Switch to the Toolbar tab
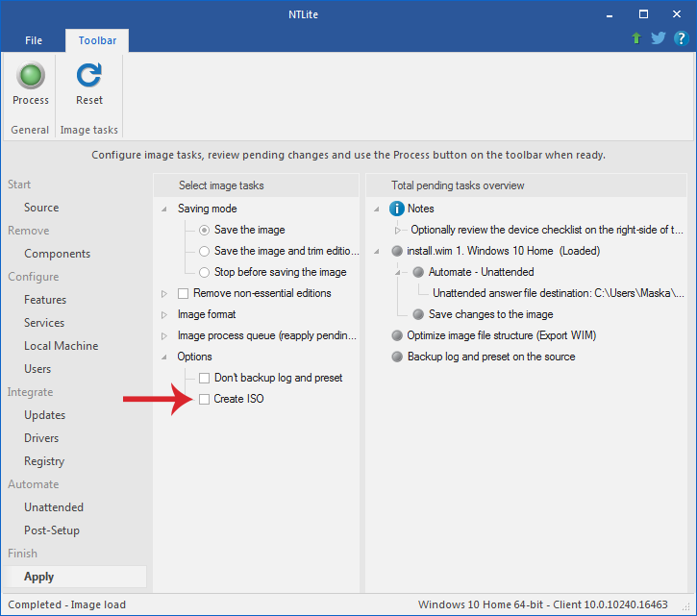The height and width of the screenshot is (616, 697). (x=97, y=40)
